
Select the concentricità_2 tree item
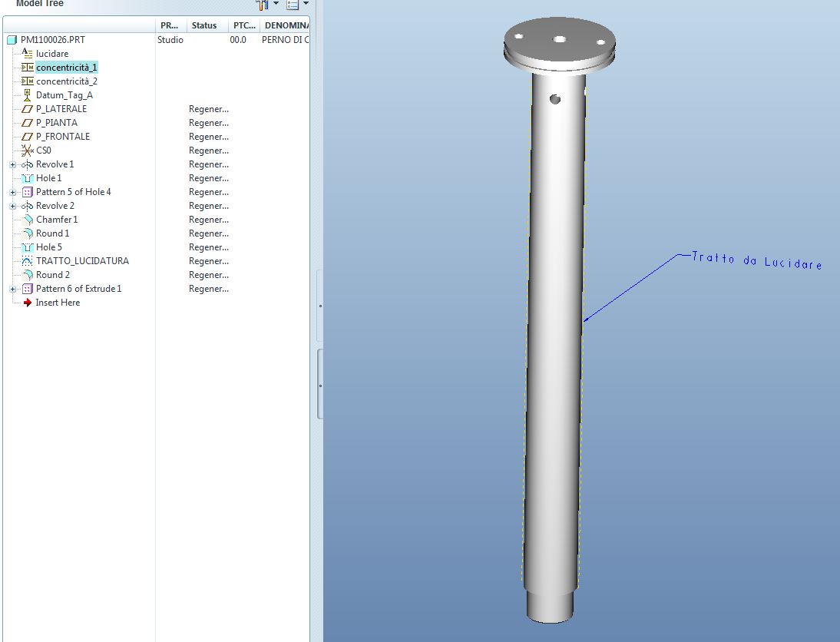pos(67,81)
